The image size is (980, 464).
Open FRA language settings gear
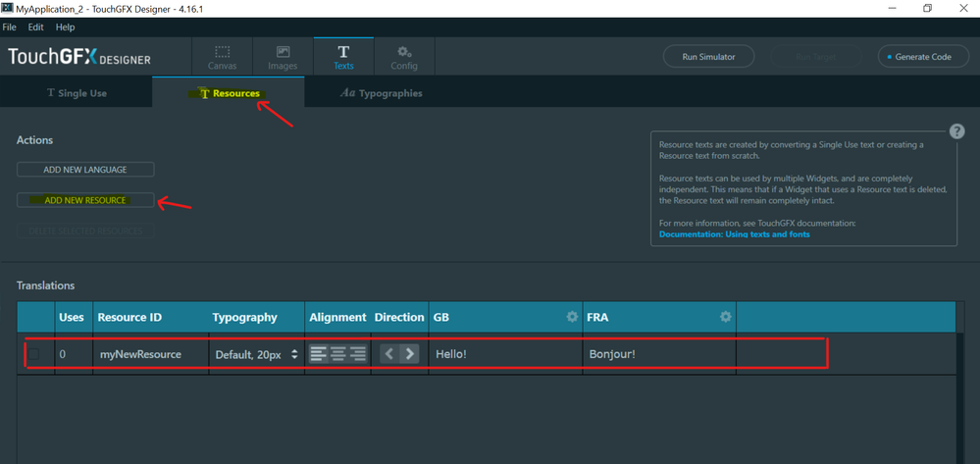pos(726,317)
